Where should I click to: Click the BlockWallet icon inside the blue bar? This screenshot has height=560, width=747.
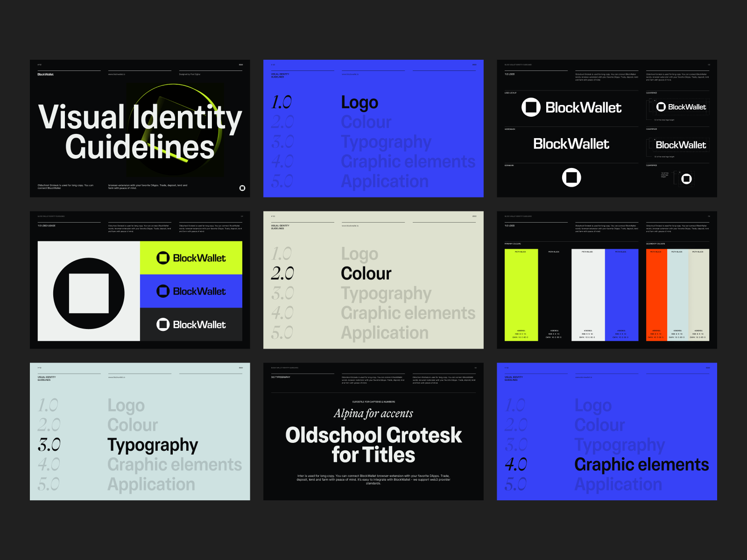click(163, 291)
